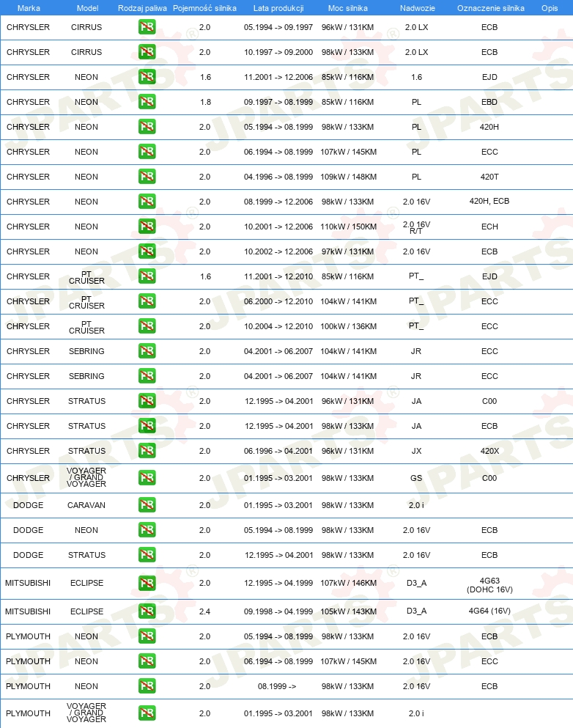Click fuel icon for Cirrus 96kW / 131KM row

(147, 27)
